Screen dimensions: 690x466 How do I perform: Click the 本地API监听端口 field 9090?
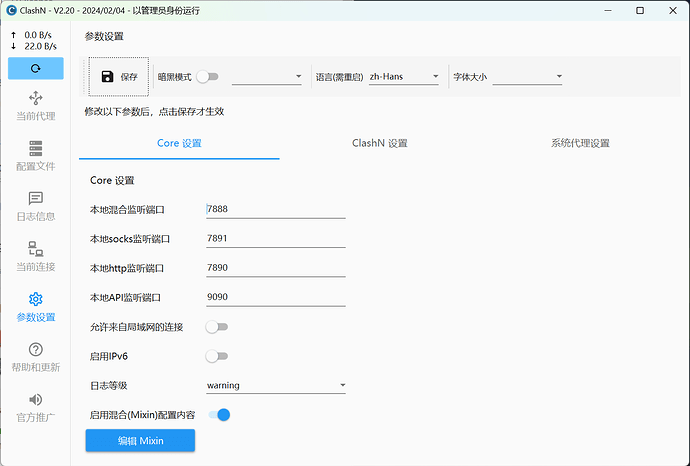point(276,297)
